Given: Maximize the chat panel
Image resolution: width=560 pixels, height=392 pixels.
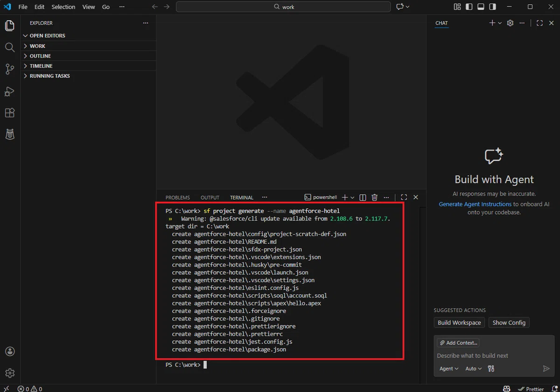Looking at the screenshot, I should (x=539, y=23).
